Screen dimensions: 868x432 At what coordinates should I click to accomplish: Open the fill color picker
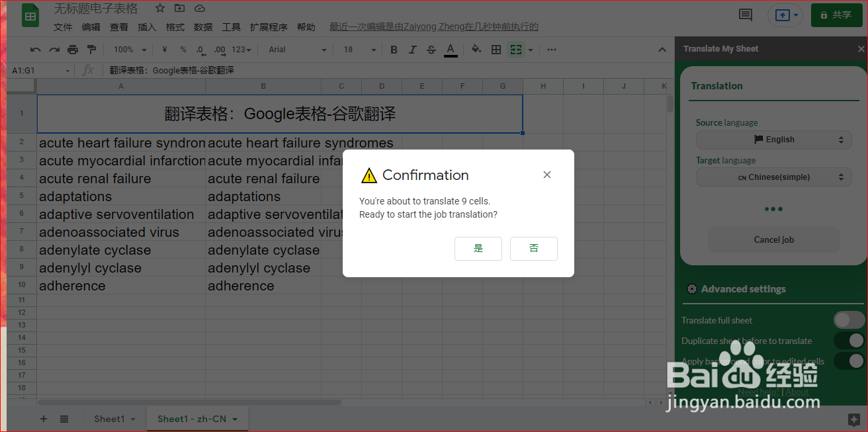tap(476, 50)
